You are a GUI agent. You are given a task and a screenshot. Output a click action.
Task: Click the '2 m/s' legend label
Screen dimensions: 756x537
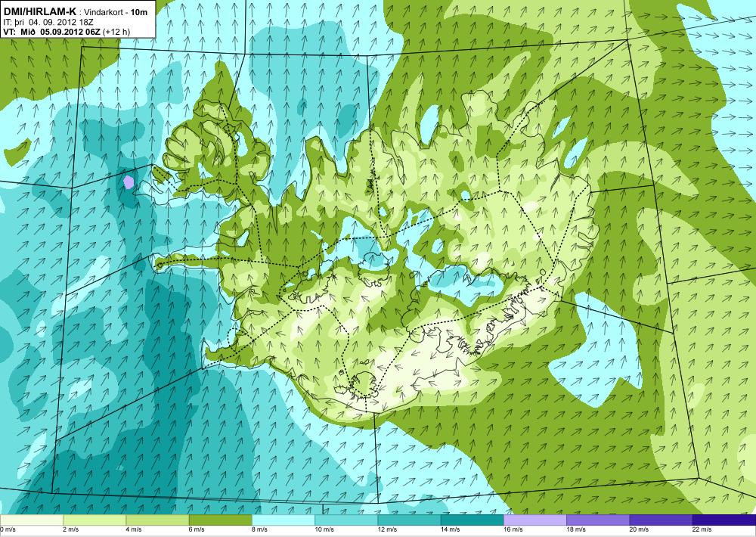(71, 529)
